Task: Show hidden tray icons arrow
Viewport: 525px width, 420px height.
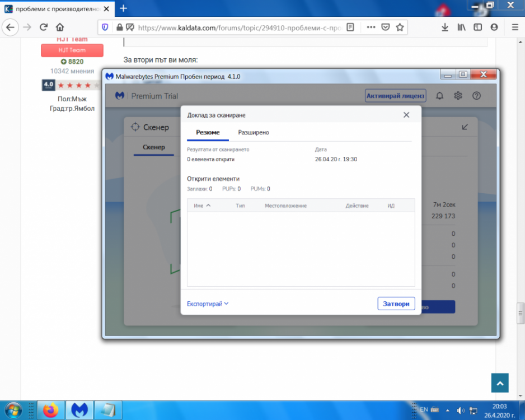Action: (x=448, y=410)
